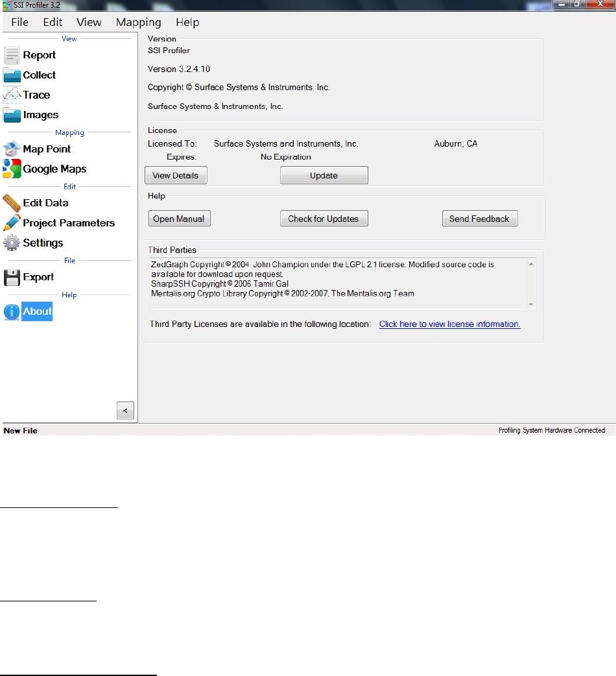Click the SSI Profiler title bar app icon

click(6, 5)
